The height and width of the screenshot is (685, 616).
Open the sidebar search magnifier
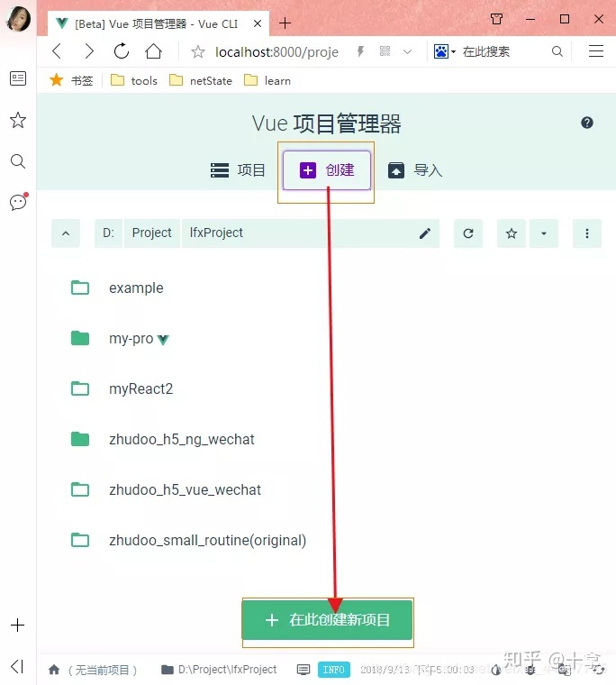(x=18, y=161)
